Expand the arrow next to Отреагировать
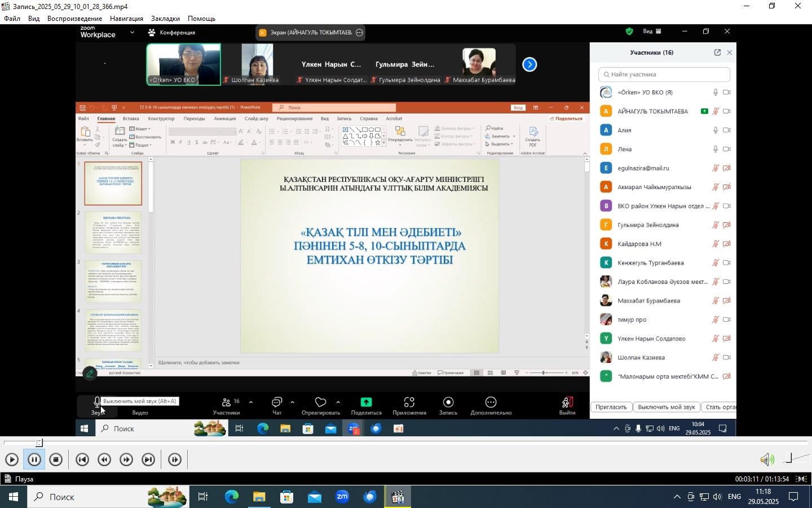 338,402
